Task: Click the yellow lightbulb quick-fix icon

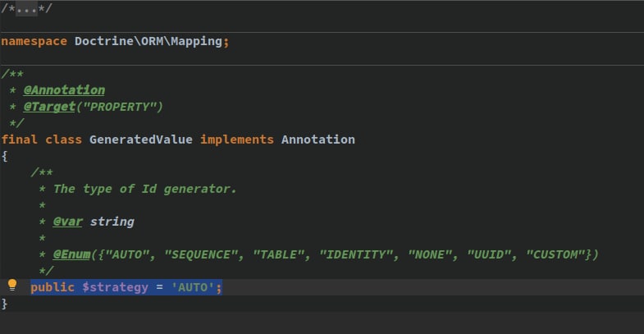Action: 12,285
